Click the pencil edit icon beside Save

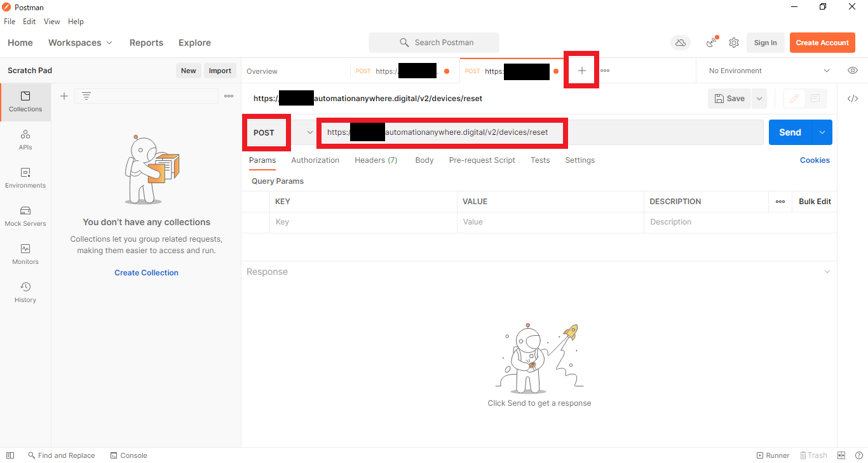[x=794, y=99]
